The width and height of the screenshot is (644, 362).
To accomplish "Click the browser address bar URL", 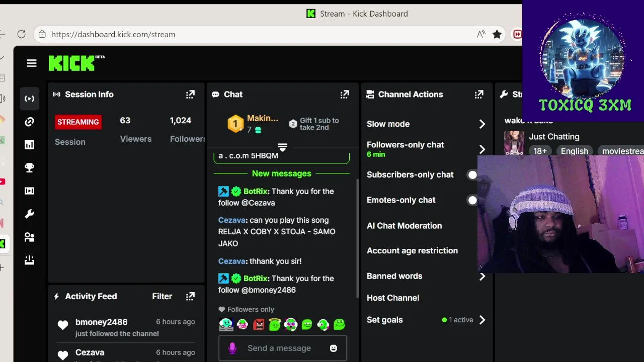I will pos(113,34).
